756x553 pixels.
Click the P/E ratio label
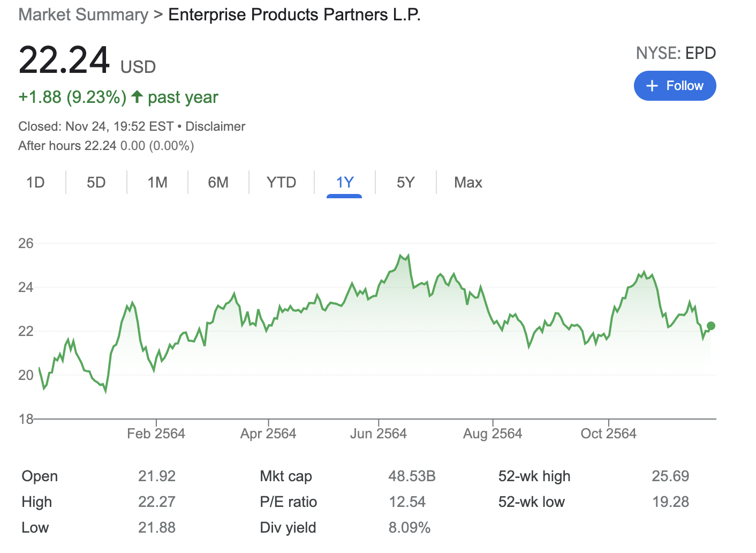(289, 502)
